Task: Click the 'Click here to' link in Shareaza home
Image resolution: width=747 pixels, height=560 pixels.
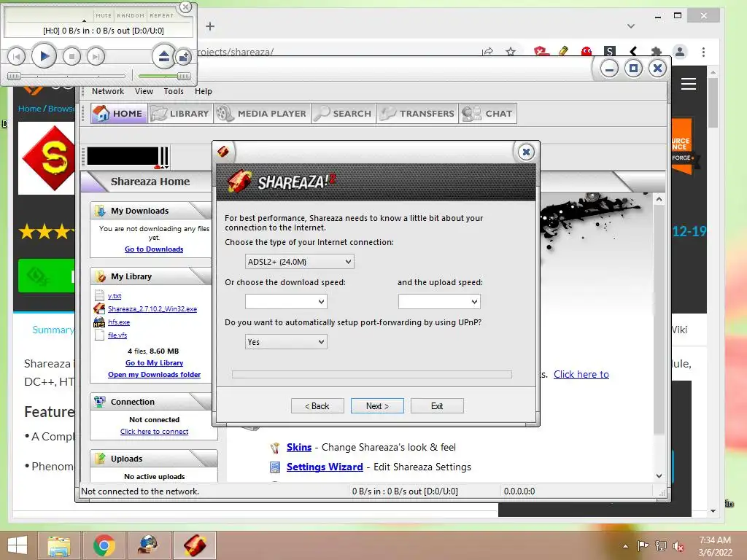Action: (581, 374)
